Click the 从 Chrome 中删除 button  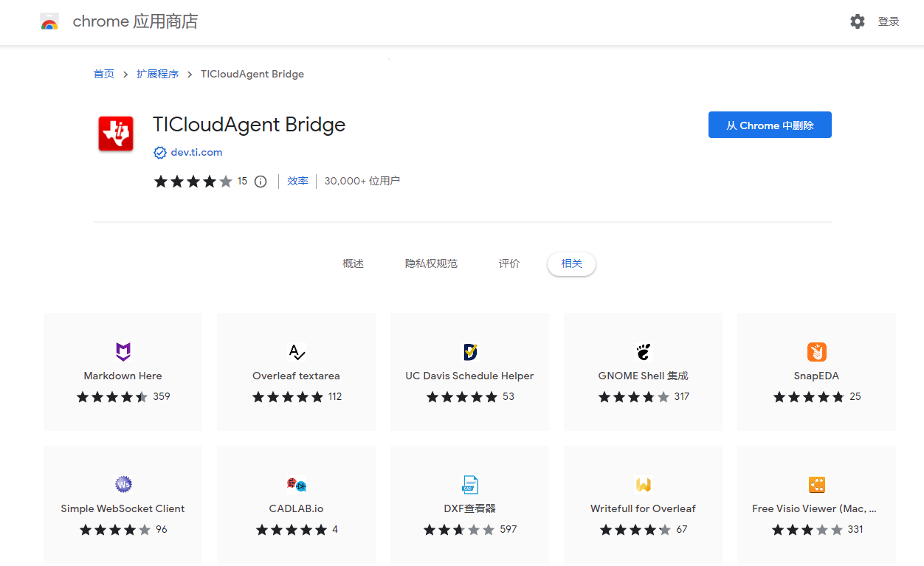pos(770,125)
